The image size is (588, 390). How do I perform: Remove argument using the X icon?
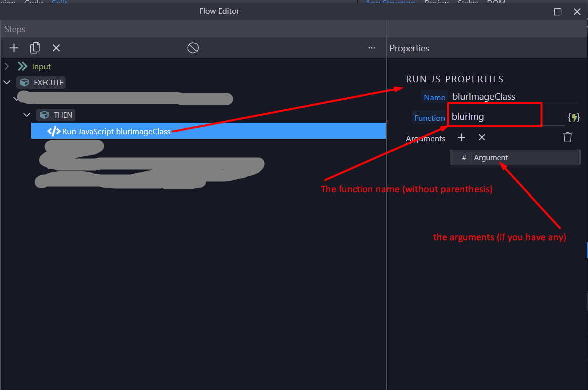482,137
